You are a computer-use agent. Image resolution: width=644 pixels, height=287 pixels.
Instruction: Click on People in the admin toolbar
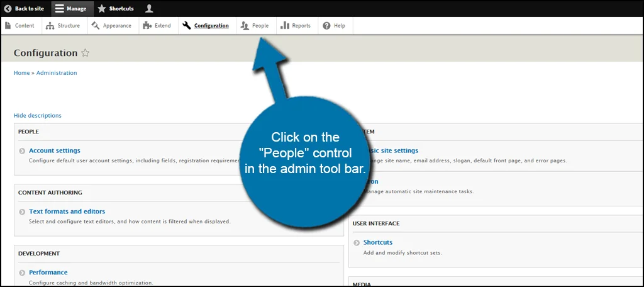point(255,26)
